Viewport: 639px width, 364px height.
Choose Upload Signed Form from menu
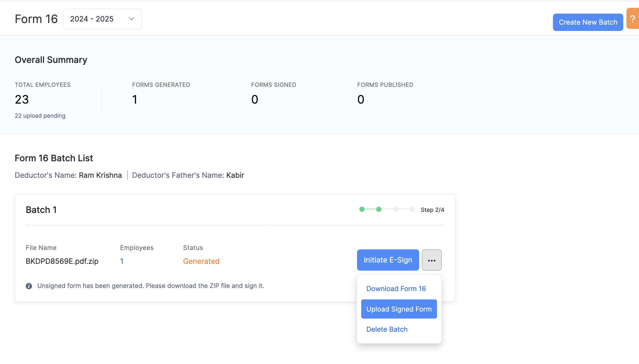399,309
